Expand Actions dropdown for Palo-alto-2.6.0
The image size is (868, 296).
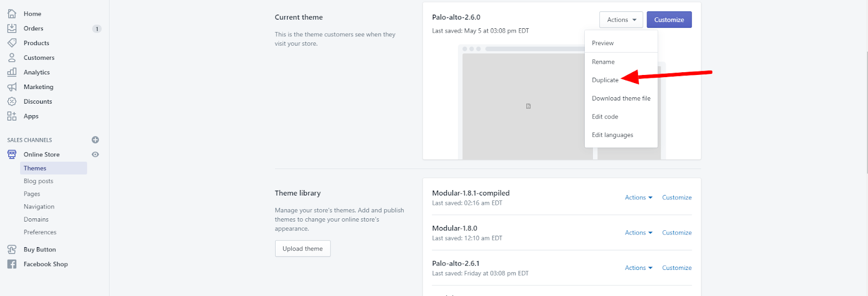click(621, 20)
